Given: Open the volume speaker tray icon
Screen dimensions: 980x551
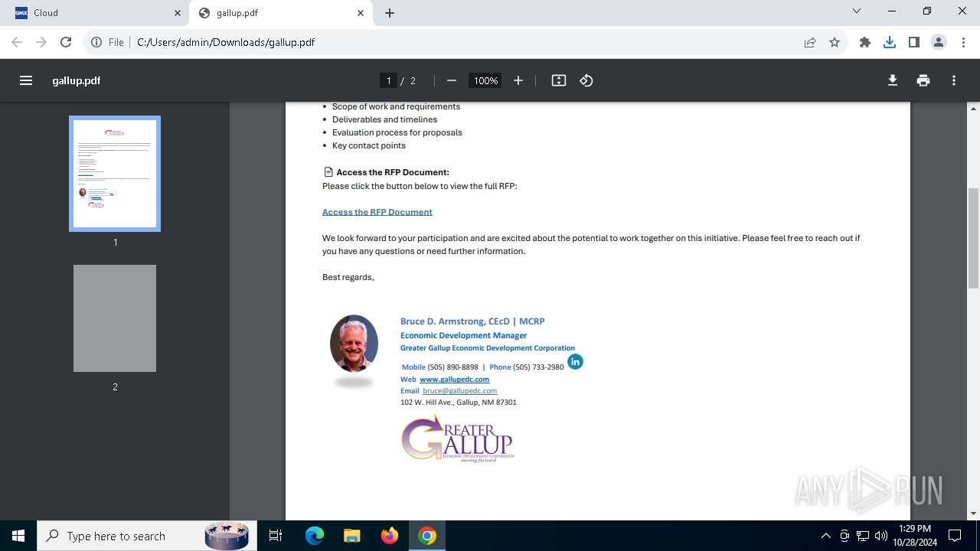Looking at the screenshot, I should click(881, 536).
